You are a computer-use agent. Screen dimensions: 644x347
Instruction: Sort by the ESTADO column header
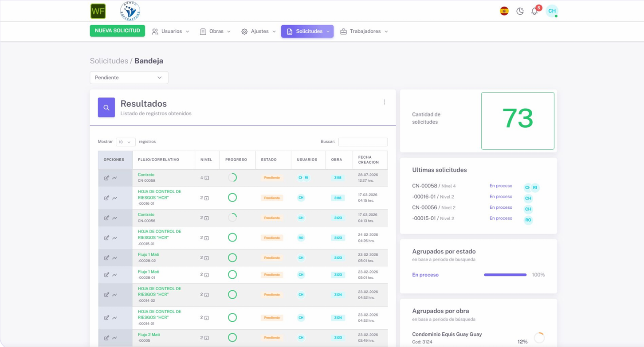click(273, 160)
